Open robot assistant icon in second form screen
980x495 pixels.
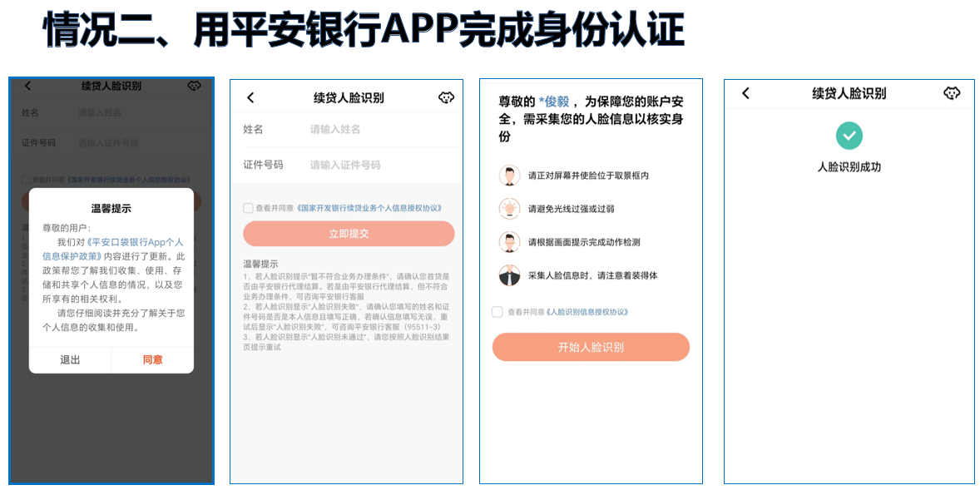(446, 97)
